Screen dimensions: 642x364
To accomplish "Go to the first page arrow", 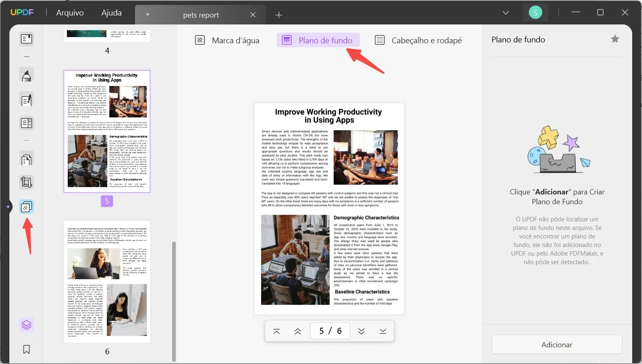I will (x=277, y=331).
